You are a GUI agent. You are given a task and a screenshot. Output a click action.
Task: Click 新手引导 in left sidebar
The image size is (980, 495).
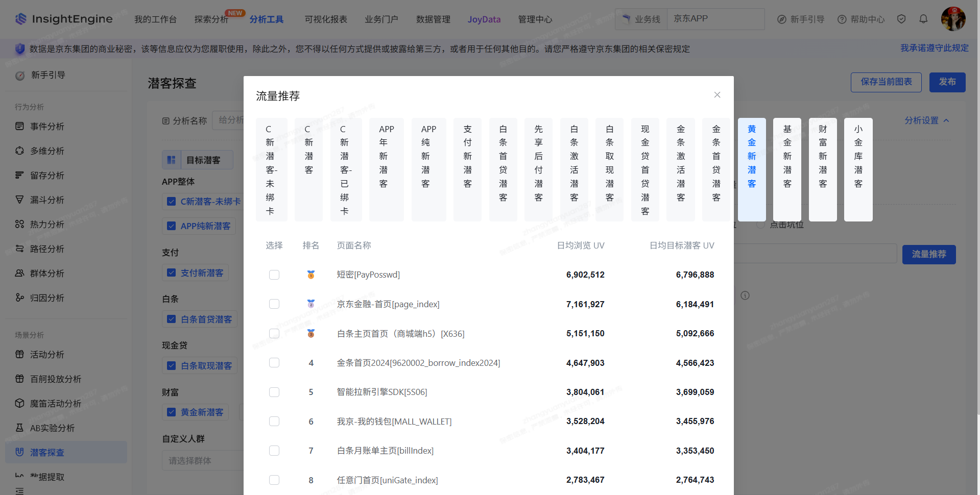(x=48, y=75)
